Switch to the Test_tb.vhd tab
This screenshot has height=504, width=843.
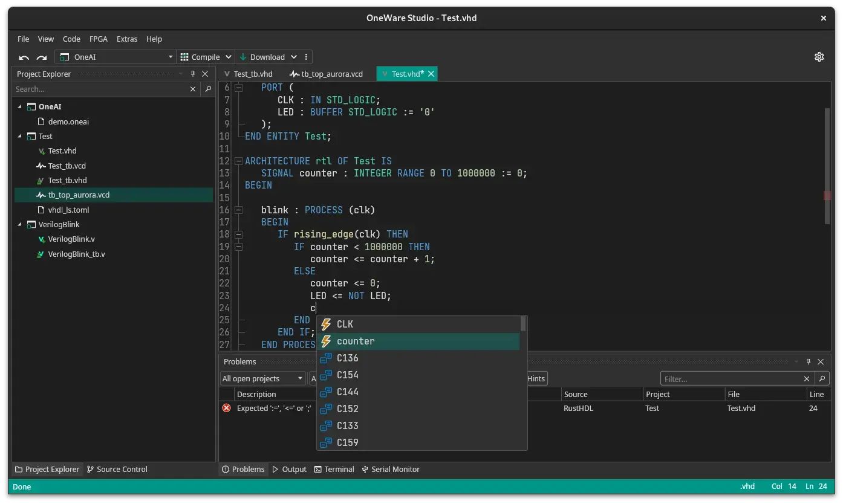[x=253, y=73]
